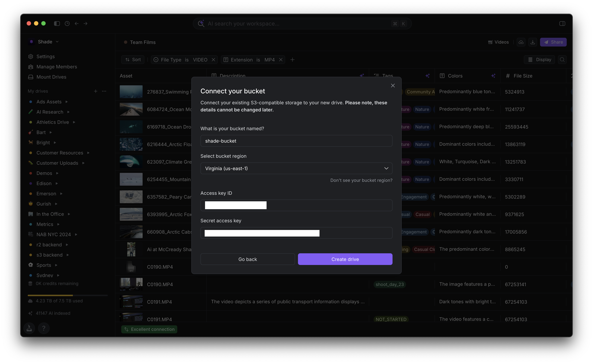Viewport: 593px width, 364px height.
Task: Toggle the right side panel icon
Action: tap(562, 24)
